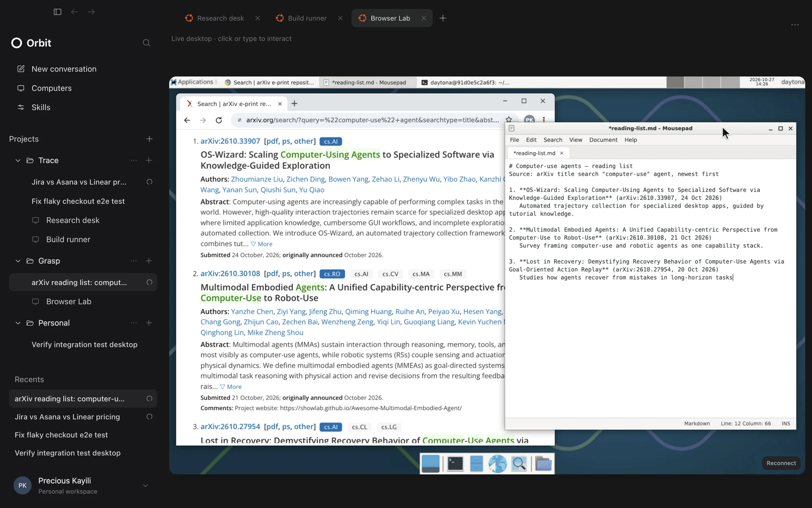
Task: Toggle the Orbit sidebar panel icon
Action: tap(58, 12)
